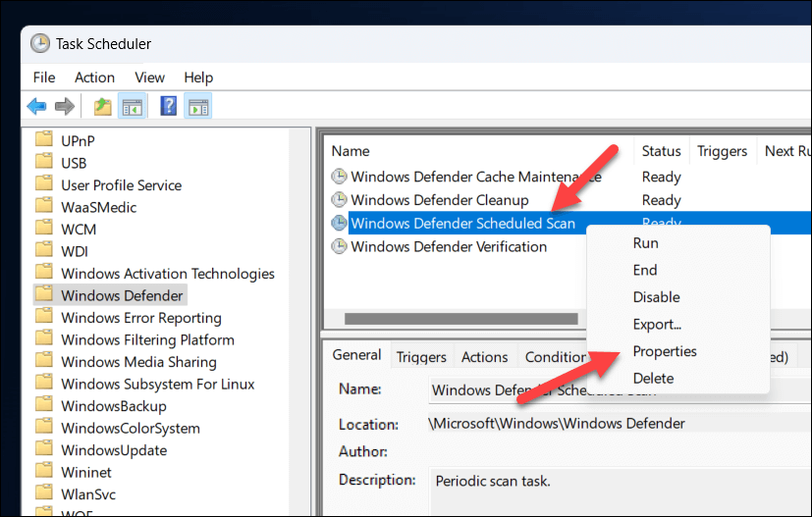Choose Properties from the context menu
The height and width of the screenshot is (517, 812).
pyautogui.click(x=665, y=351)
